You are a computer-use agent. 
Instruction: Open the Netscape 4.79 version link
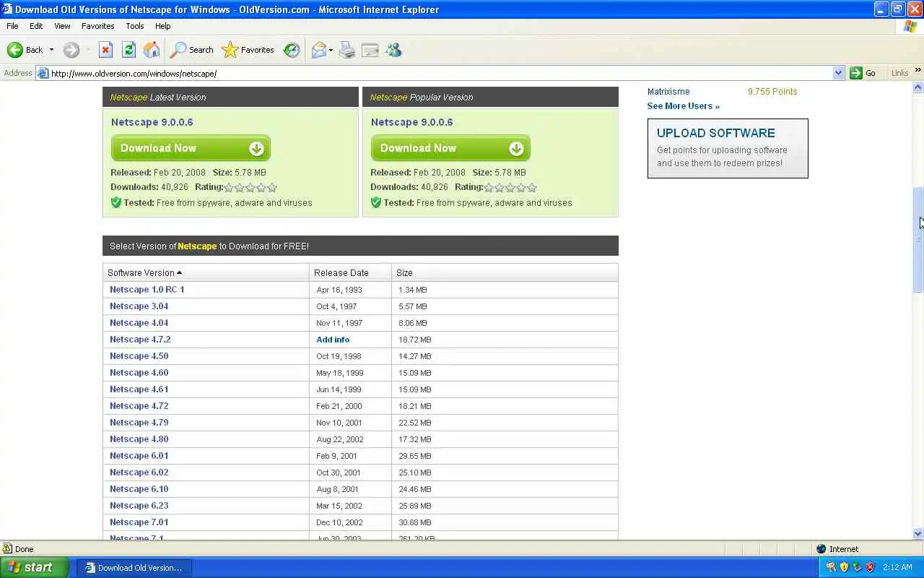pos(139,423)
